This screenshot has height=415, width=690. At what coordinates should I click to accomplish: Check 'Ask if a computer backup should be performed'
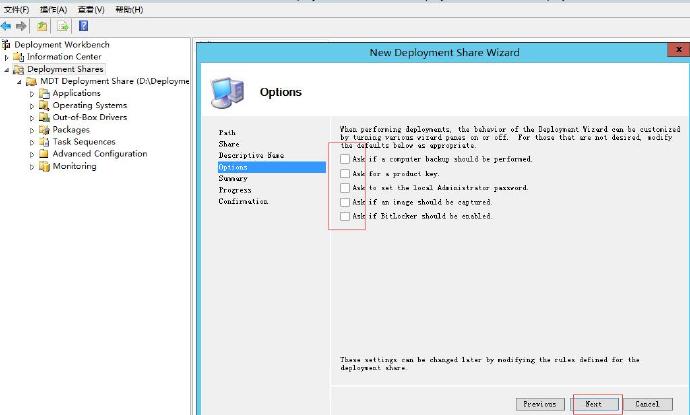point(345,159)
